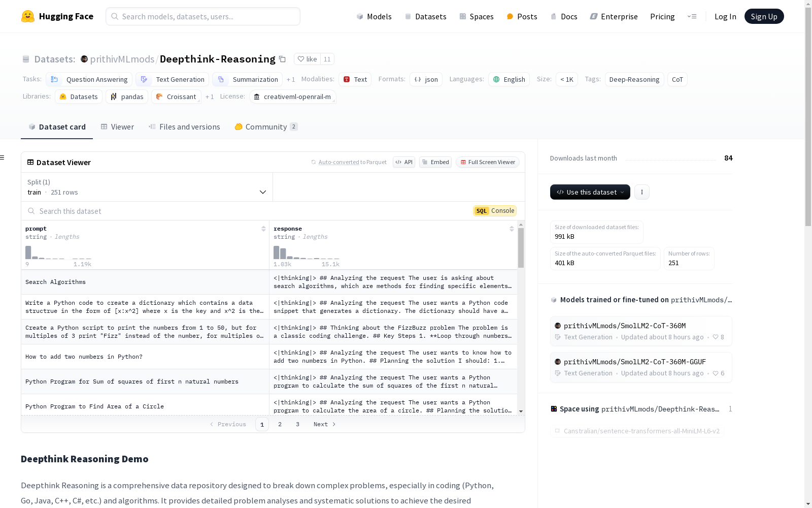The width and height of the screenshot is (812, 508).
Task: Click the like heart button
Action: click(x=307, y=59)
